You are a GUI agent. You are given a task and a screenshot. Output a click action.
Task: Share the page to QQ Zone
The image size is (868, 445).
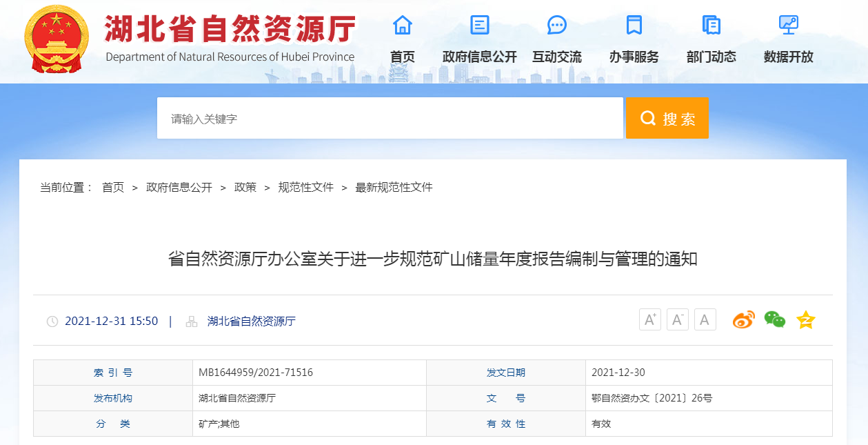pos(805,319)
